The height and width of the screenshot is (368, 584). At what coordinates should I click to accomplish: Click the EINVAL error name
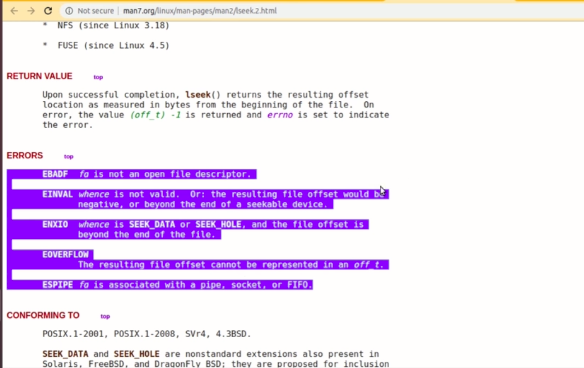(x=57, y=194)
